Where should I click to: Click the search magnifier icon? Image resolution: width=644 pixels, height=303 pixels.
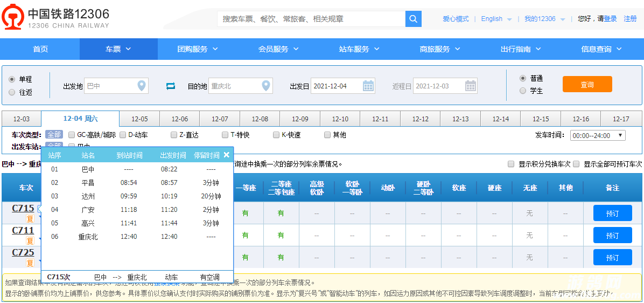pos(413,19)
